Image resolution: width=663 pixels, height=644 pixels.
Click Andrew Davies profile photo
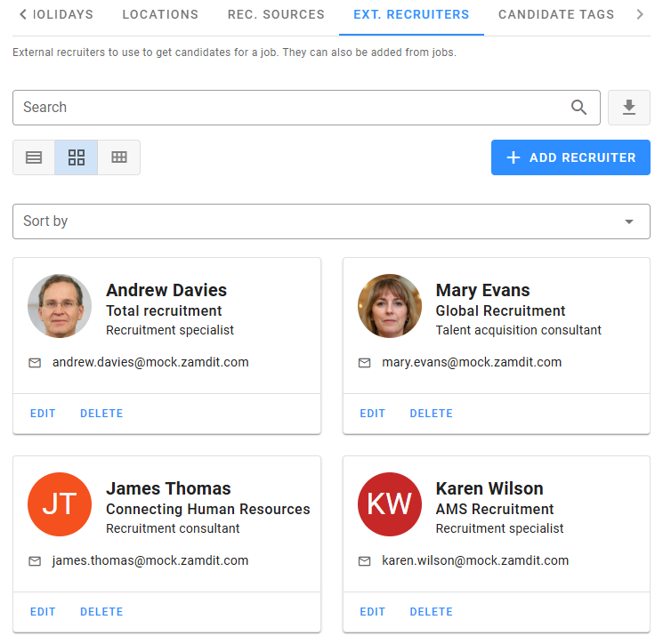[x=60, y=306]
